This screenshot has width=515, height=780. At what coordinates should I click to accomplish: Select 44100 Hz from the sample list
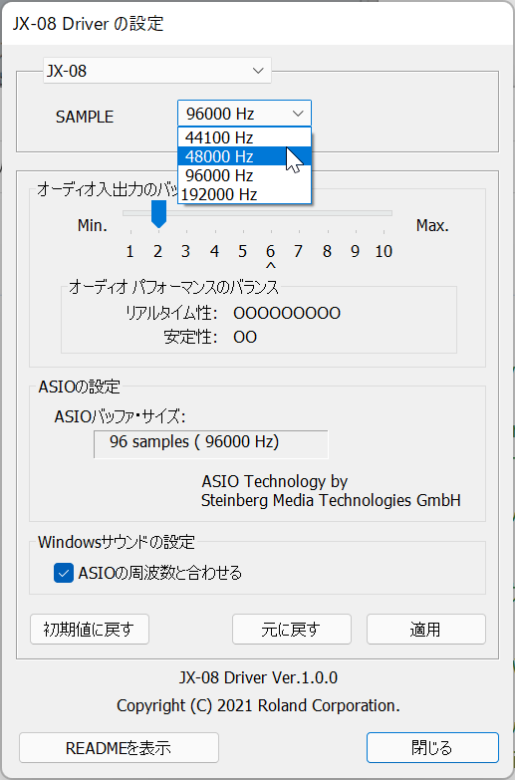[244, 137]
